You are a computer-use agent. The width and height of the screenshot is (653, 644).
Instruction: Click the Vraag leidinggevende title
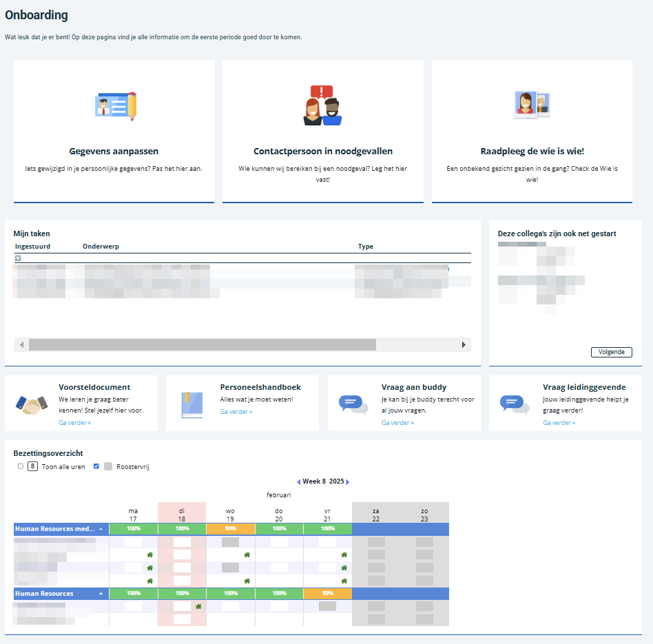point(584,387)
